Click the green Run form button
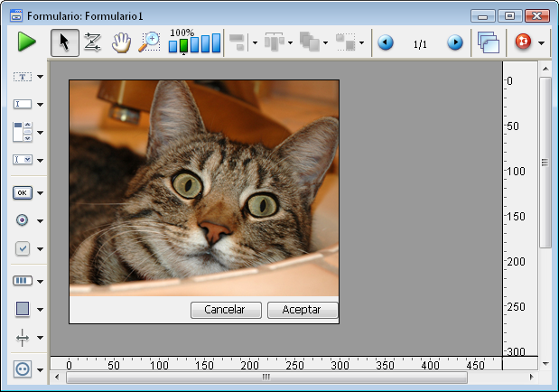This screenshot has width=559, height=392. click(26, 42)
